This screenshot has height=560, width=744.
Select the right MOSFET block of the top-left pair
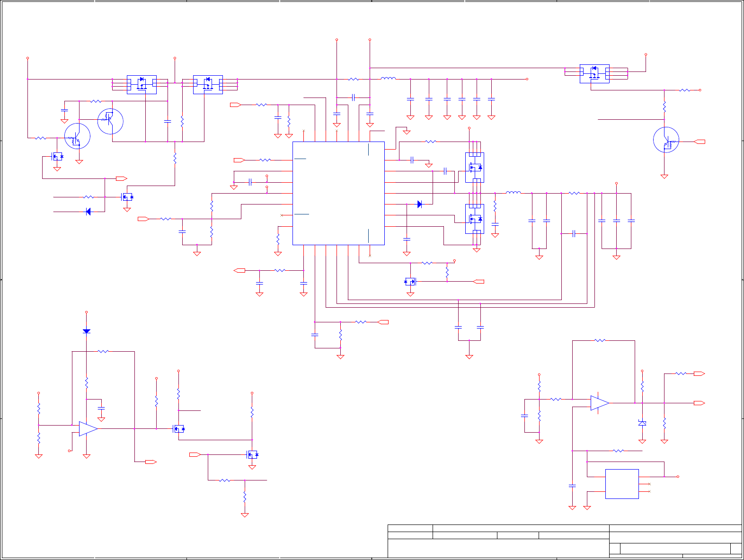[208, 85]
